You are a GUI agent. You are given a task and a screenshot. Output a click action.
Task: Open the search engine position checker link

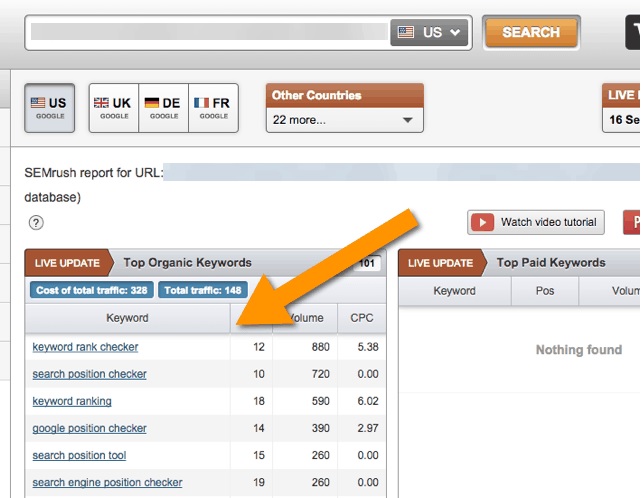coord(107,482)
